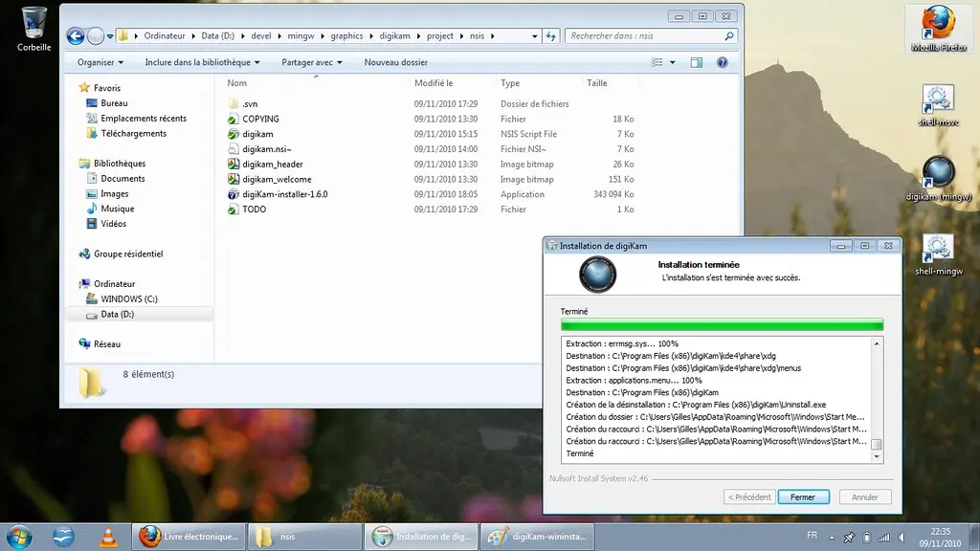Click the back navigation arrow in Explorer
The image size is (980, 551).
tap(75, 35)
